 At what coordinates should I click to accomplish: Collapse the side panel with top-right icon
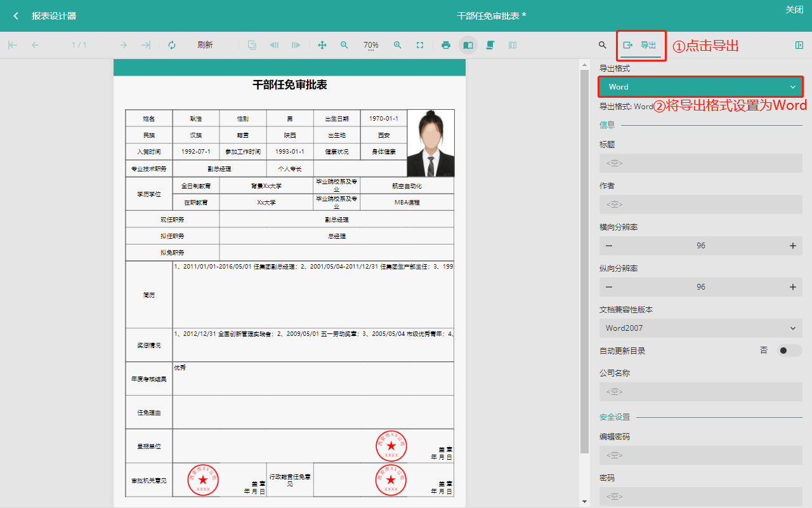tap(799, 45)
